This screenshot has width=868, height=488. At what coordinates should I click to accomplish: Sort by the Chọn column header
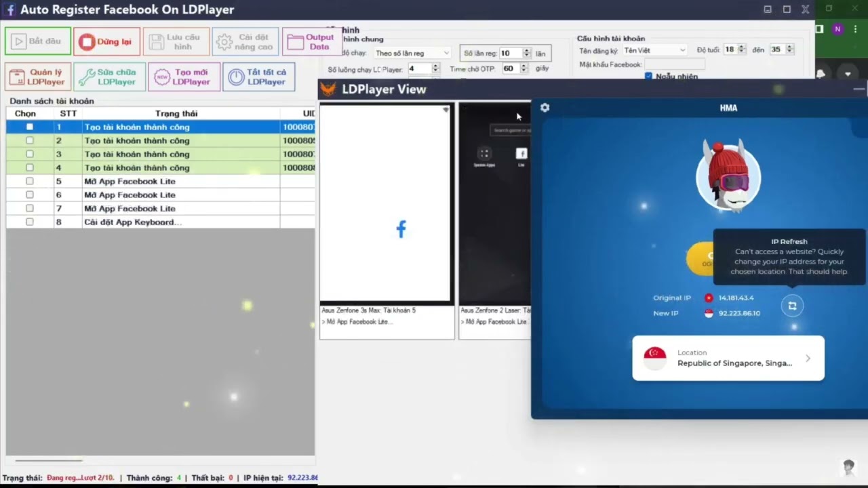(26, 113)
